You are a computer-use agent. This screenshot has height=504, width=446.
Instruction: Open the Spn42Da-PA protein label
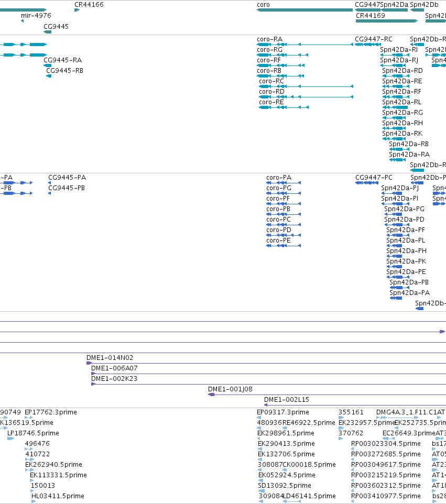coord(410,292)
